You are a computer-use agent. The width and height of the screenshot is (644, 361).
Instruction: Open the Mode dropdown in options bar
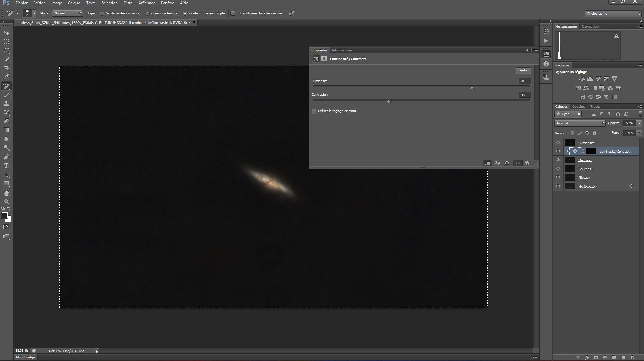click(x=67, y=13)
